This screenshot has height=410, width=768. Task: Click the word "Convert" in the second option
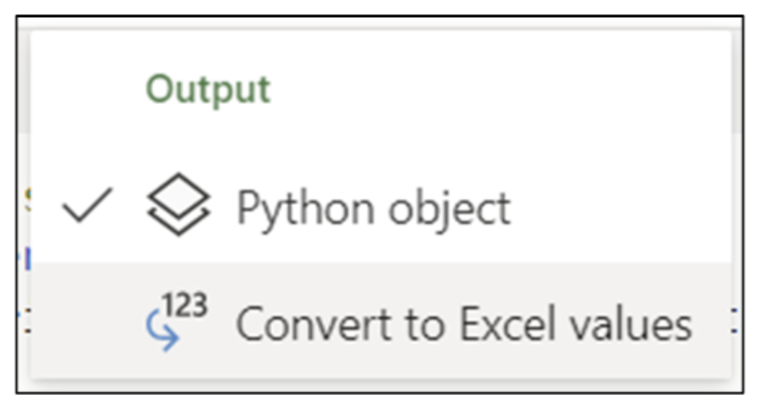(x=302, y=324)
